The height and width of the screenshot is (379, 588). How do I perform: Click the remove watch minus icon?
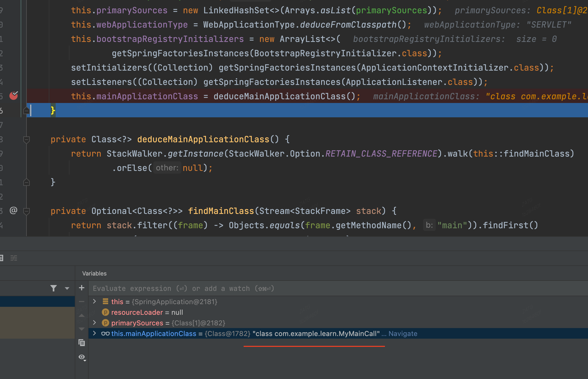coord(82,302)
